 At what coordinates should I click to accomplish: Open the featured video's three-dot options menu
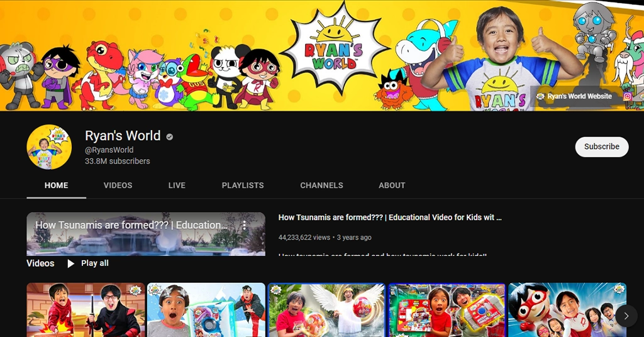(x=245, y=225)
